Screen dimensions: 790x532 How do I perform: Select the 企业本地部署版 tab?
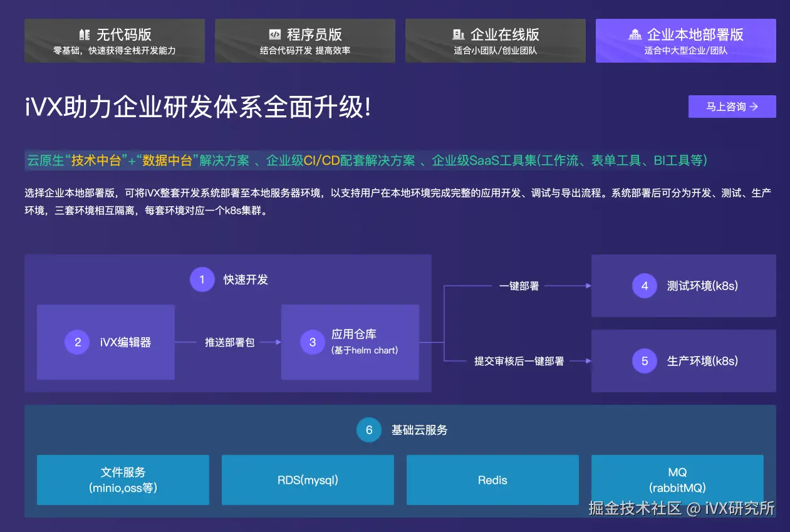(686, 41)
